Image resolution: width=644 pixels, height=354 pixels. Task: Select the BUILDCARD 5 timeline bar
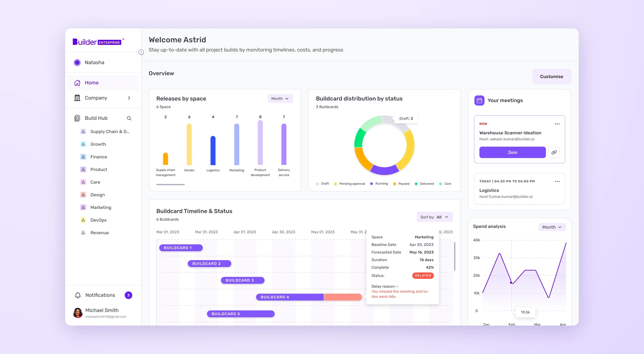pos(241,314)
